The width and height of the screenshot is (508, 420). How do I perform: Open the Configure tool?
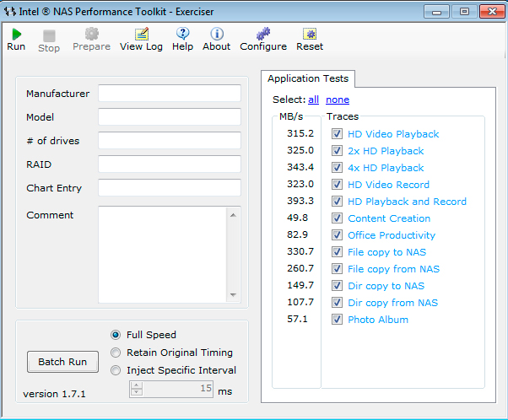(263, 34)
